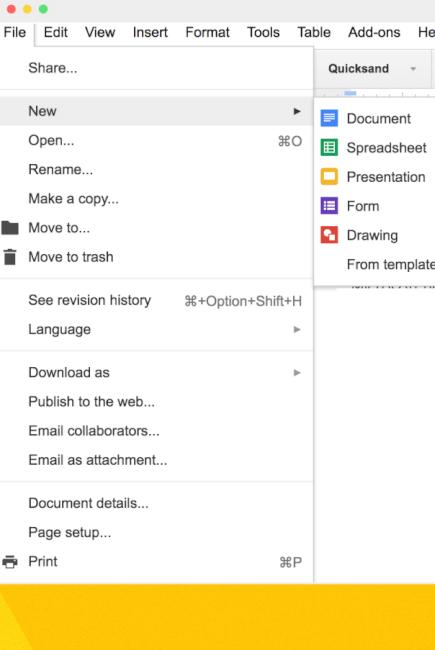Open the Table menu
435x650 pixels.
(x=314, y=32)
